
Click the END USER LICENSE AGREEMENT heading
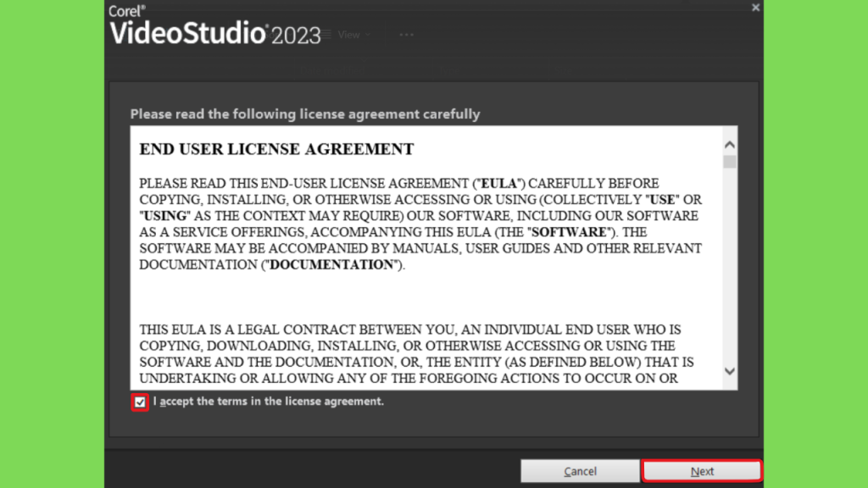pyautogui.click(x=276, y=149)
